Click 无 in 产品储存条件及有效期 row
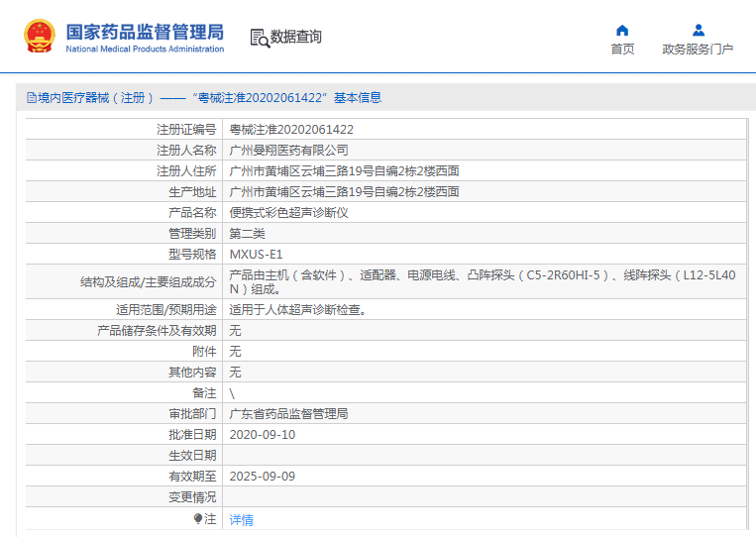Image resolution: width=756 pixels, height=537 pixels. [235, 331]
